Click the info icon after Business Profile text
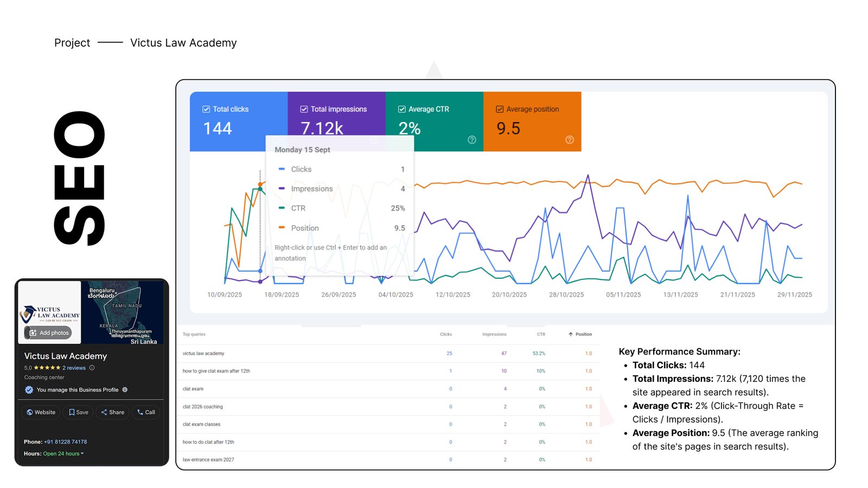868x488 pixels. coord(125,390)
